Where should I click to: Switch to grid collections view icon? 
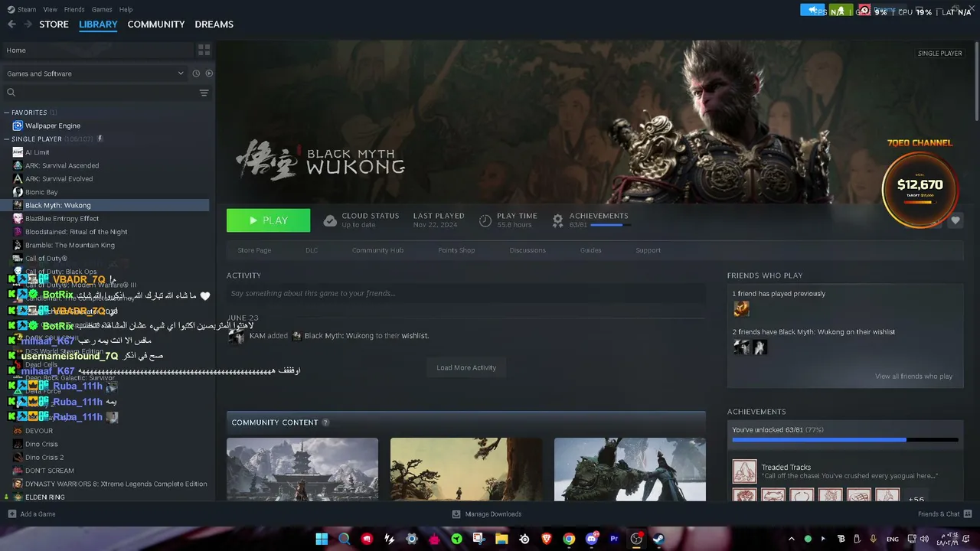(204, 50)
